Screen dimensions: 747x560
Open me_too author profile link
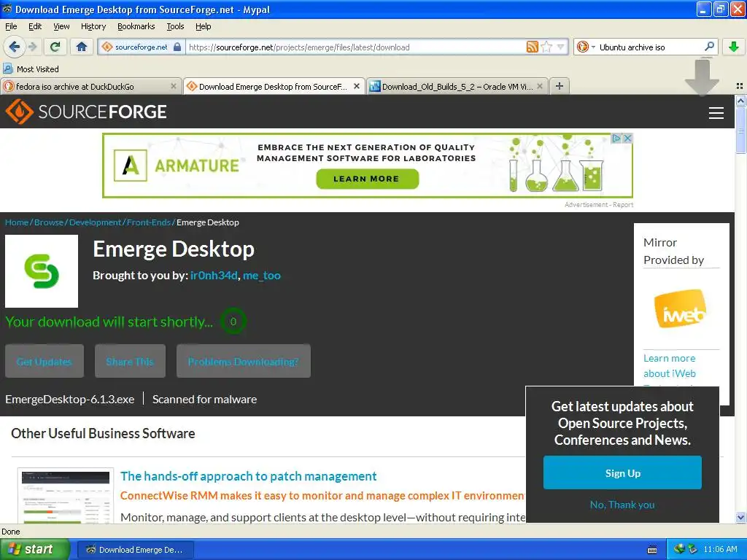pos(262,275)
